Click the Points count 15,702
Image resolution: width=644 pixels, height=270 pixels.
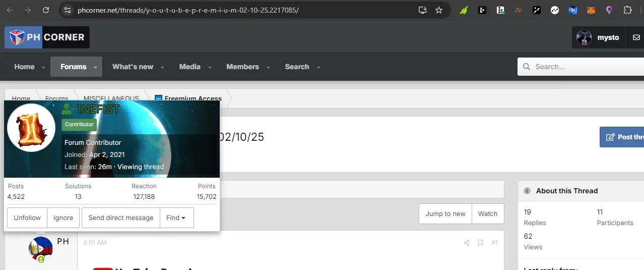click(207, 197)
